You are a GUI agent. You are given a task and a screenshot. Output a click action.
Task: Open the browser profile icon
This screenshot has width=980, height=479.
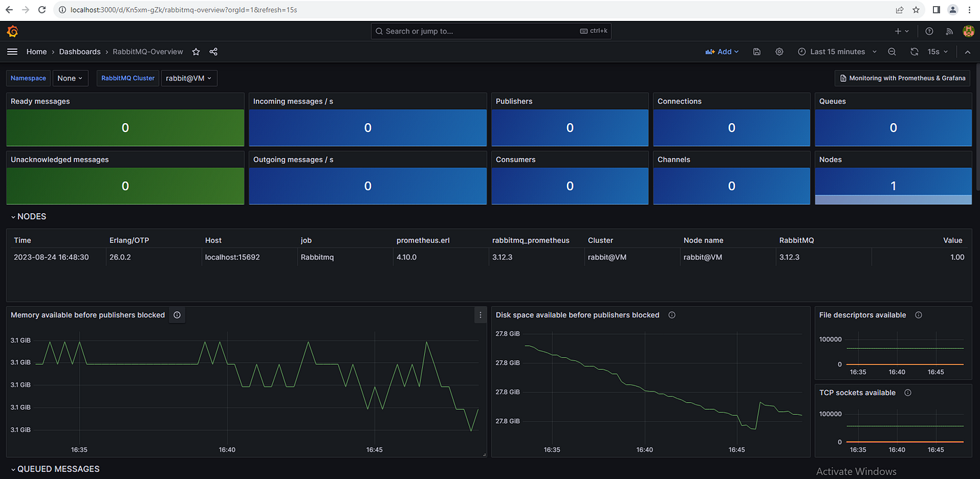pos(953,10)
